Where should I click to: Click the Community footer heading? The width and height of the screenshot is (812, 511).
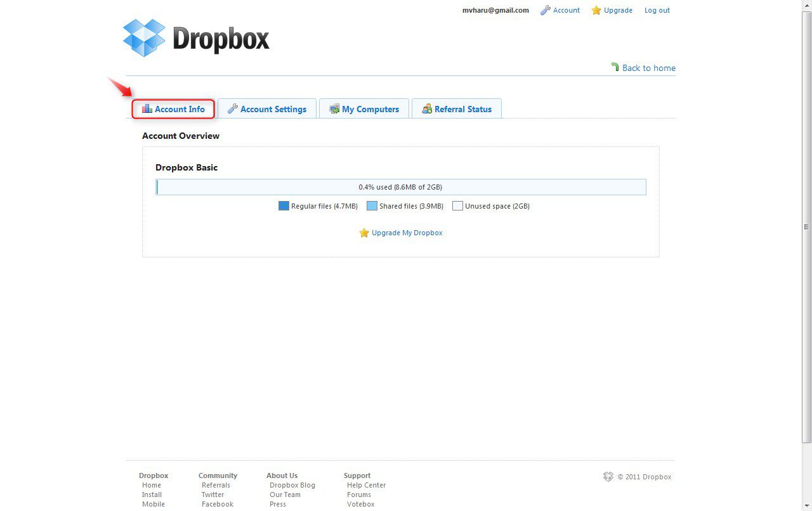(x=218, y=475)
